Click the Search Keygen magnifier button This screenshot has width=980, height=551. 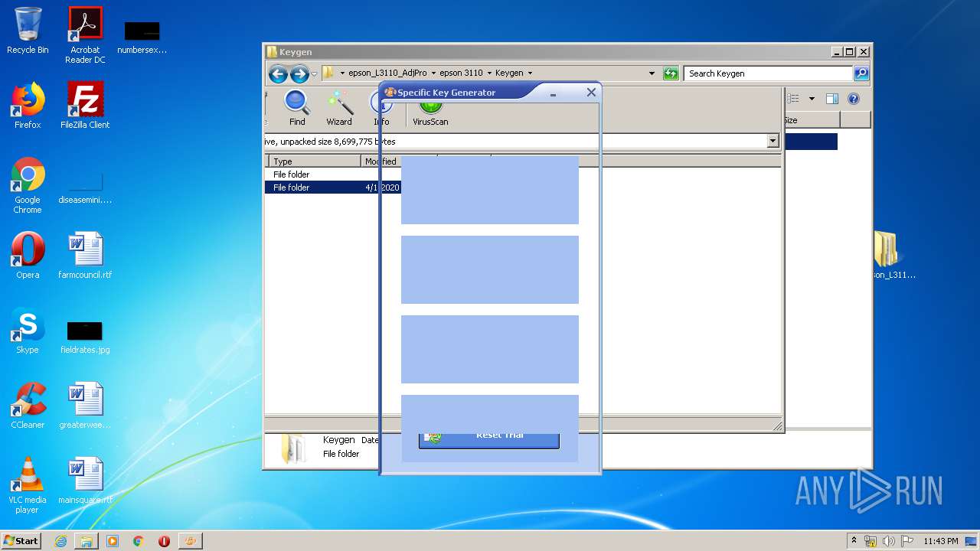861,73
